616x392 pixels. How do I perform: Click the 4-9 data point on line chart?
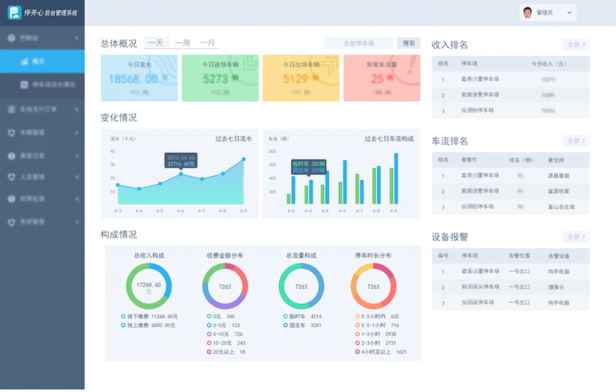click(x=244, y=159)
